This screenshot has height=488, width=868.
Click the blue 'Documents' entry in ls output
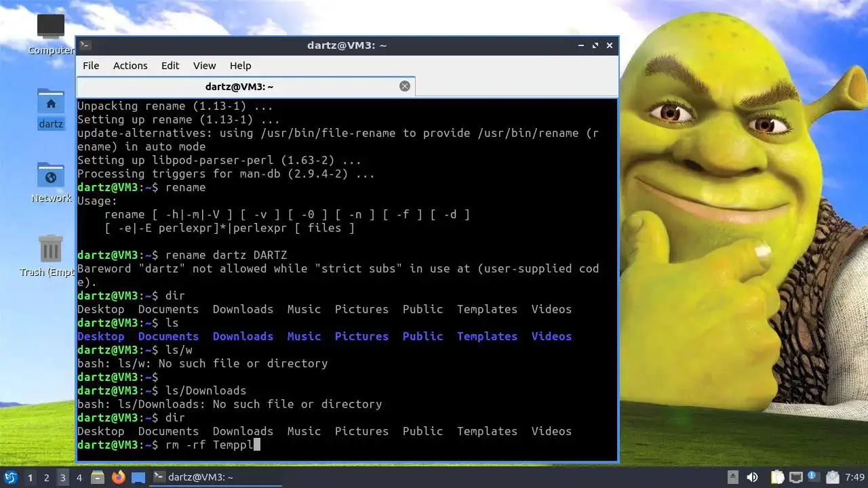pos(168,336)
